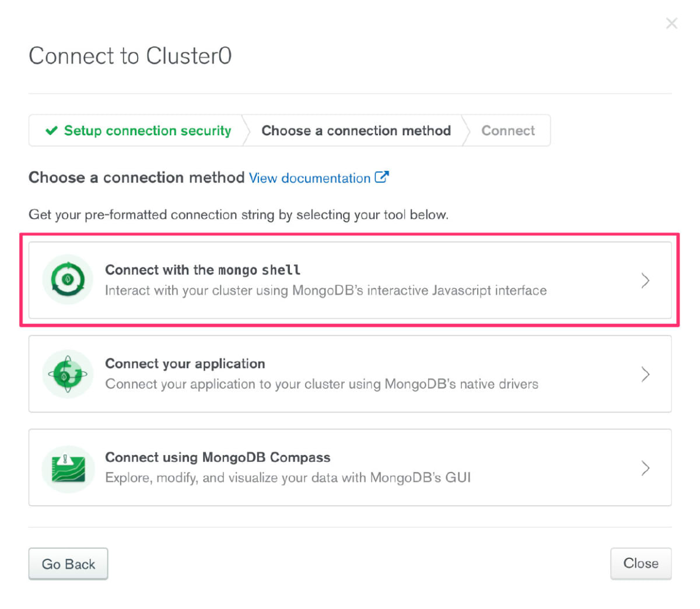
Task: Click the application drivers globe icon
Action: (68, 374)
